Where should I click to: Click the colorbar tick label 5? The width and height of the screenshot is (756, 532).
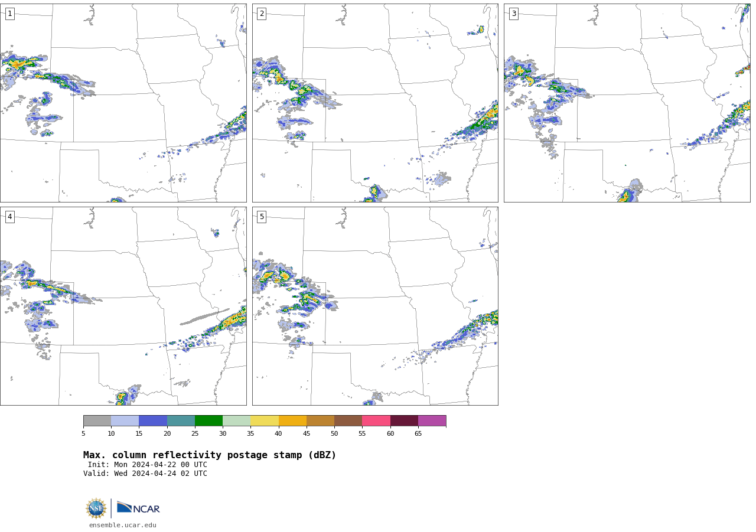click(x=83, y=434)
